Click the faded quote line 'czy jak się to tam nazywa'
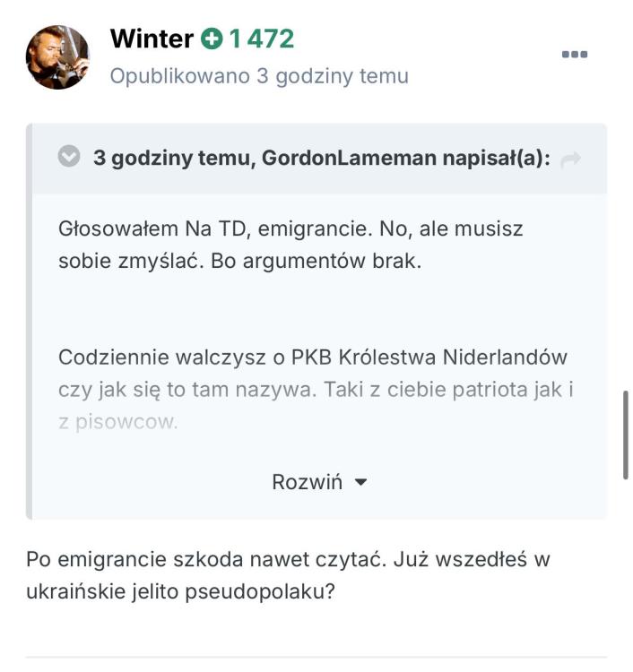The image size is (633, 672). (x=186, y=391)
